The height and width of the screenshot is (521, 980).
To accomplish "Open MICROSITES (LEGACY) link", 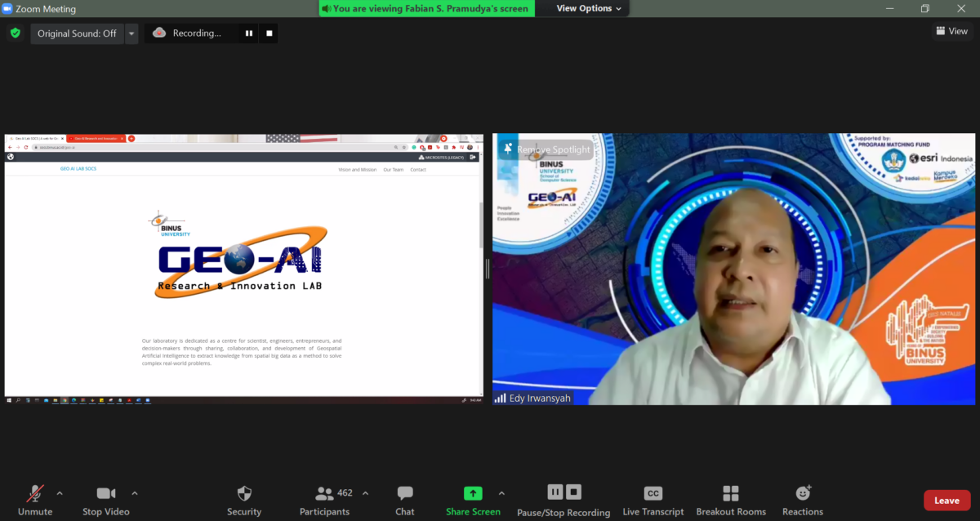I will click(x=441, y=157).
